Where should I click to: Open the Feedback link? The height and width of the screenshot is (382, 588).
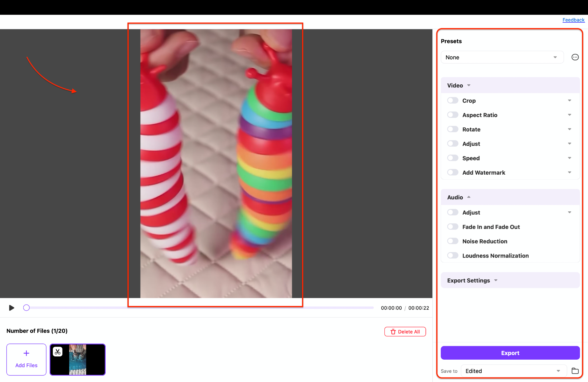573,20
